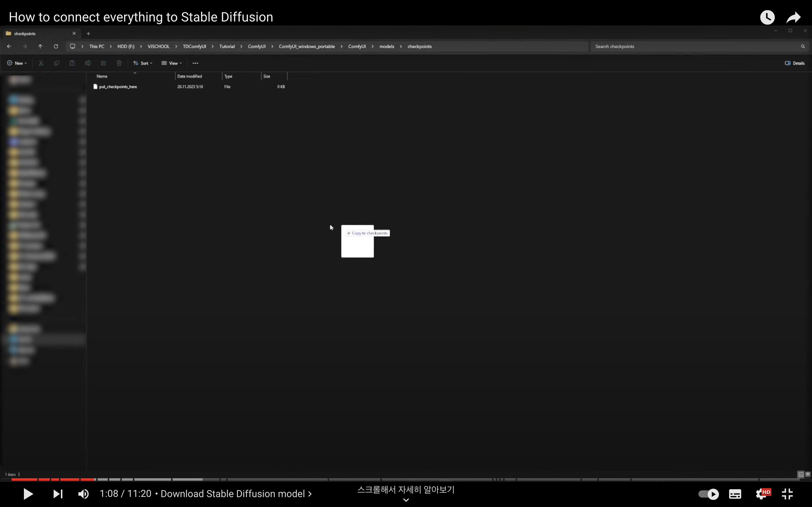Click the Watch Later clock icon

[767, 17]
